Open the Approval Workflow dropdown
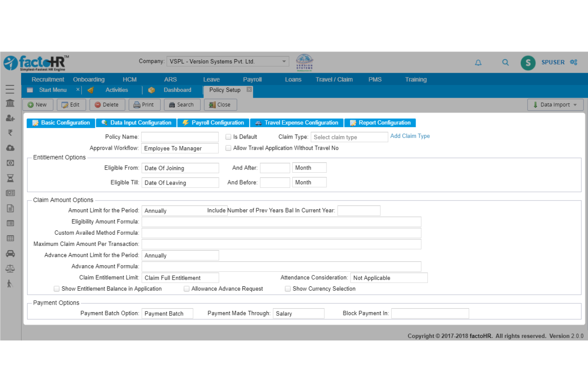Image resolution: width=588 pixels, height=392 pixels. (x=180, y=149)
